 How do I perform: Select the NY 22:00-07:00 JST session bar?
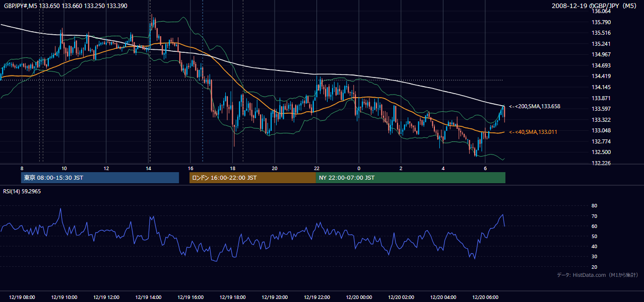pyautogui.click(x=411, y=178)
